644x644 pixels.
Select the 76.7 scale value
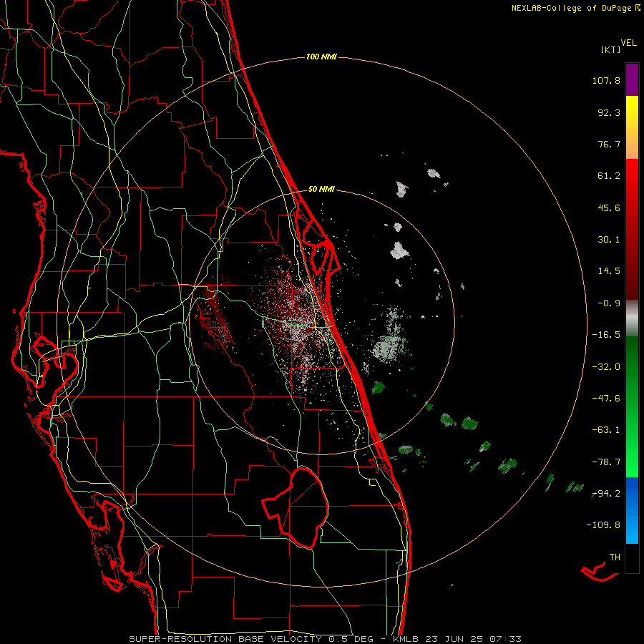(x=609, y=144)
